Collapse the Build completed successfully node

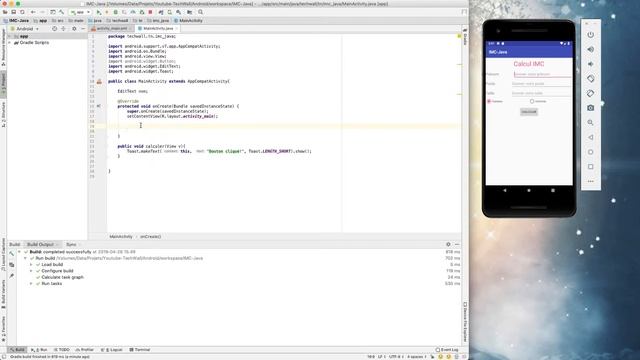[x=19, y=252]
